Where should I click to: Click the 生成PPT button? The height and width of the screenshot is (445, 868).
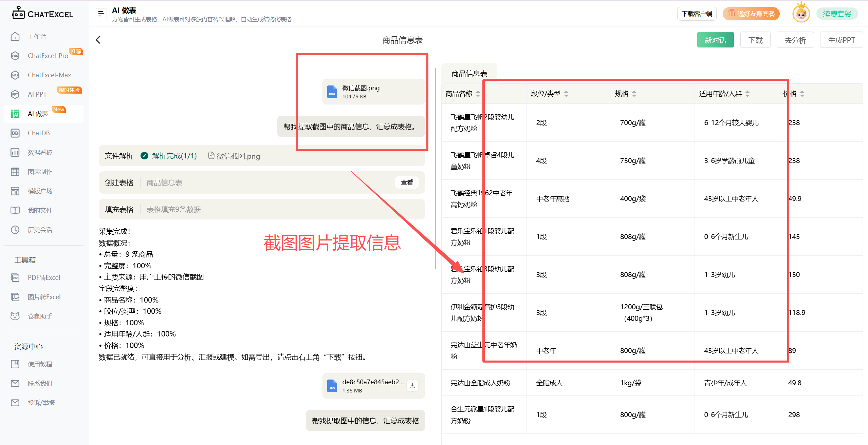point(841,40)
